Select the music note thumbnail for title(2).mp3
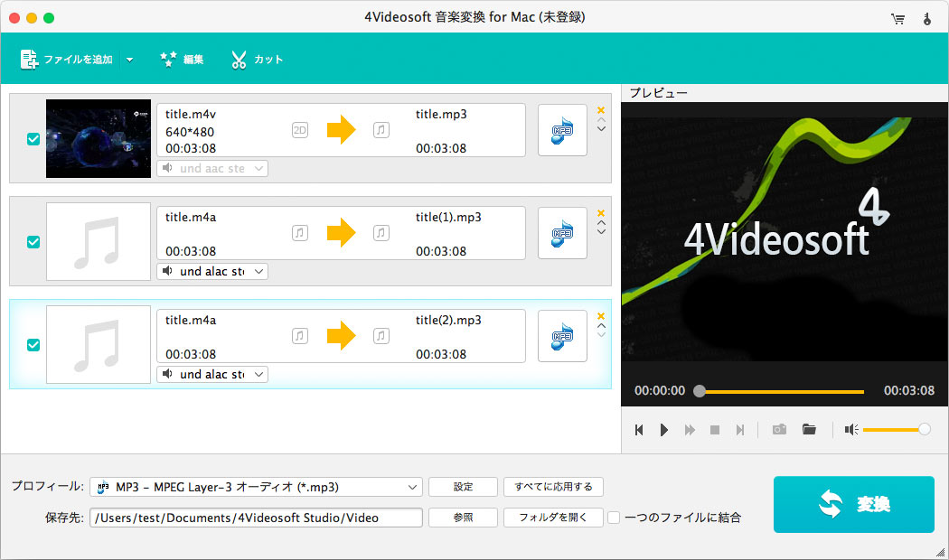Screen dimensions: 949x560 click(98, 344)
